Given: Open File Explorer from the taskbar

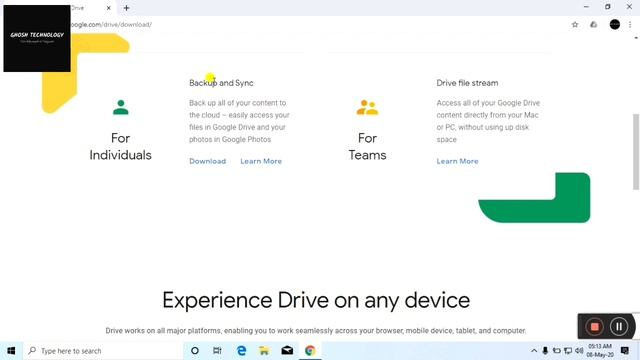Looking at the screenshot, I should coord(264,351).
